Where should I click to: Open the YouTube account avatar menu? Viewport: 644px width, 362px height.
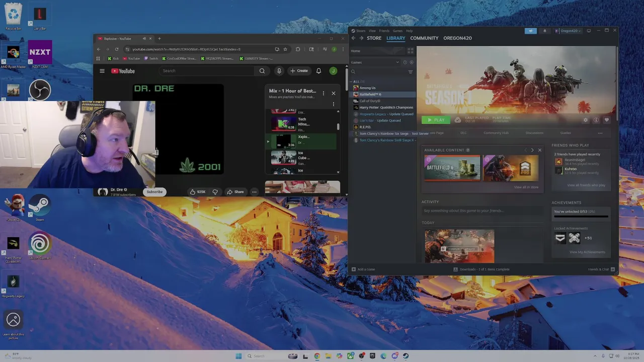pos(333,71)
